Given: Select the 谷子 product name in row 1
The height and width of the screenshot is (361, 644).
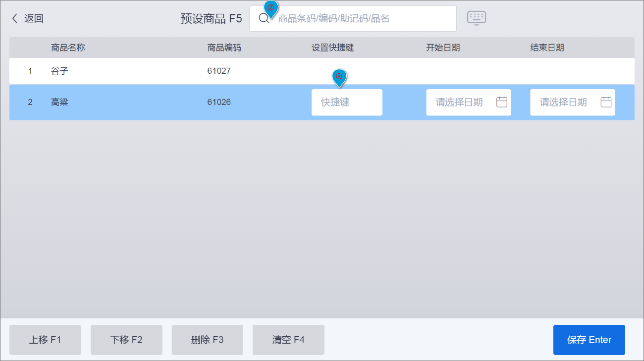Looking at the screenshot, I should (x=59, y=71).
